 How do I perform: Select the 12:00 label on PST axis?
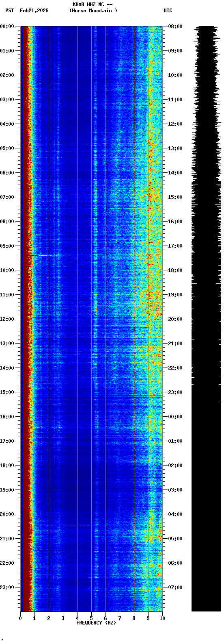click(x=7, y=319)
